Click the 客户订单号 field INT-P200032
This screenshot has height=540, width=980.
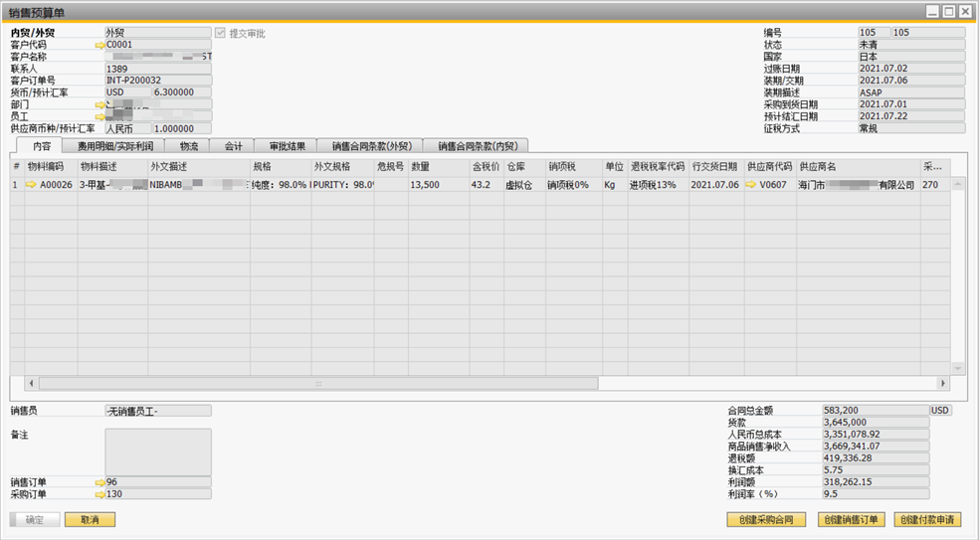158,80
